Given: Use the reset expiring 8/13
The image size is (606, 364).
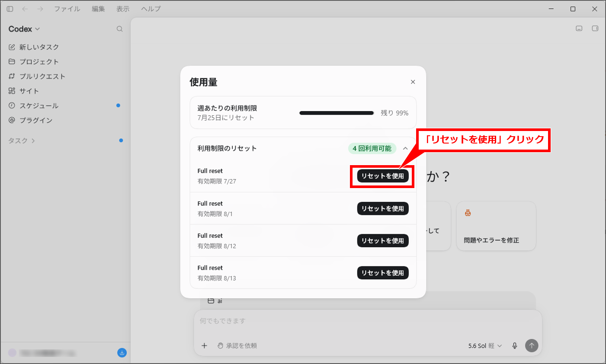Looking at the screenshot, I should (383, 273).
